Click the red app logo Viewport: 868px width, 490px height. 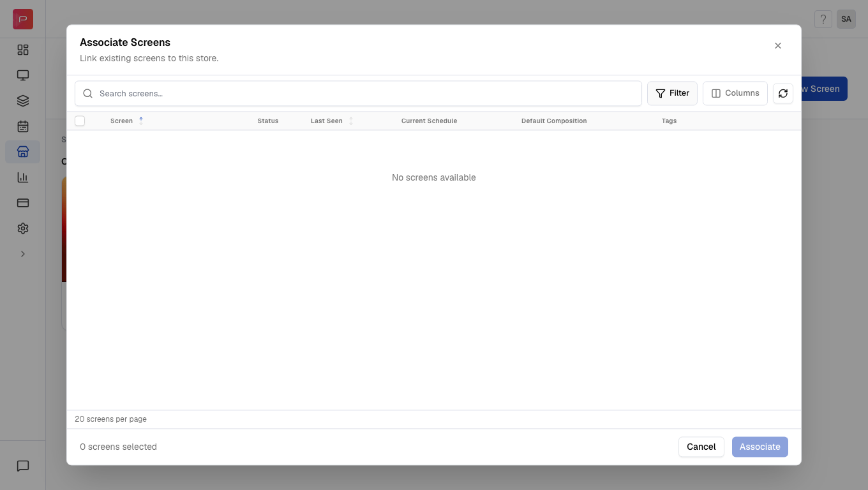23,19
